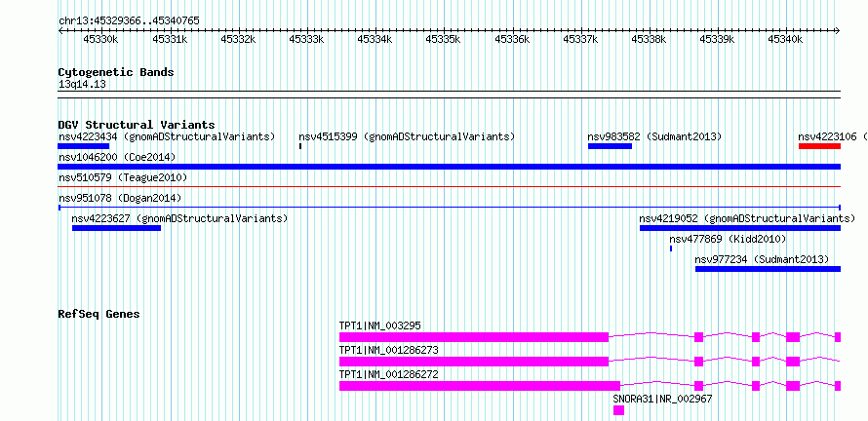
Task: Click the chr13:45329366..45340765 region label
Action: tap(129, 21)
